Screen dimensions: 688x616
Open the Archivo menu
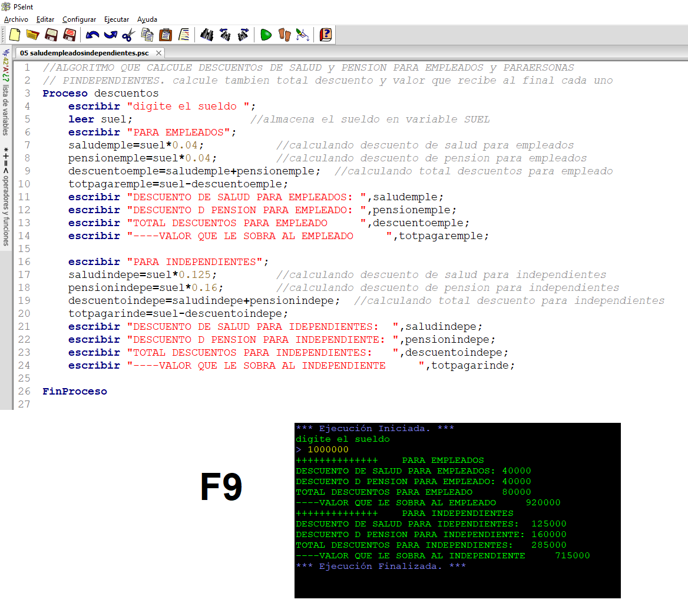click(16, 19)
